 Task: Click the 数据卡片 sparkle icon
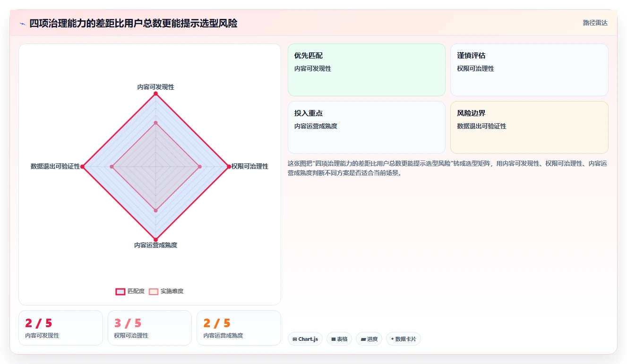(392, 339)
